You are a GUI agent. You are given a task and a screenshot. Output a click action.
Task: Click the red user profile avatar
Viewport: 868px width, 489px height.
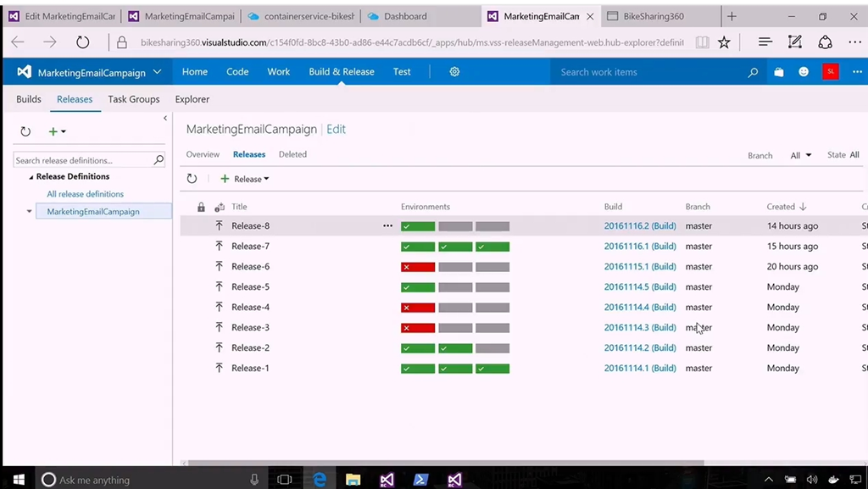coord(830,72)
